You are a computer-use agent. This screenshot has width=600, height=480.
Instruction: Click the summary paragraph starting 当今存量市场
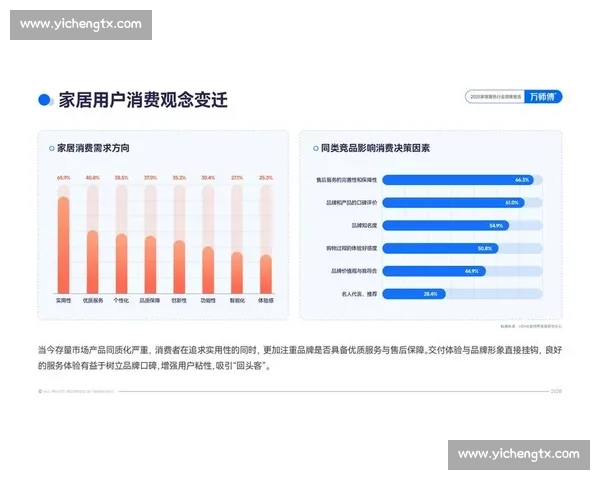(300, 358)
